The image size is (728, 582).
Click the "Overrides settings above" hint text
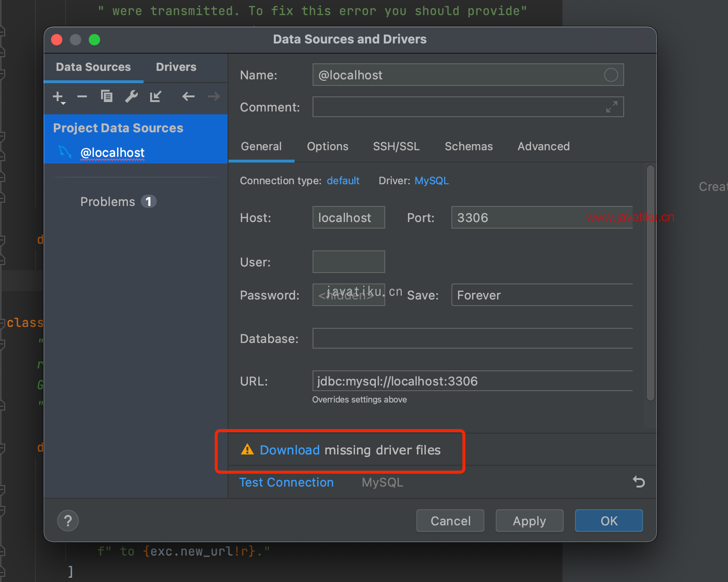(360, 400)
